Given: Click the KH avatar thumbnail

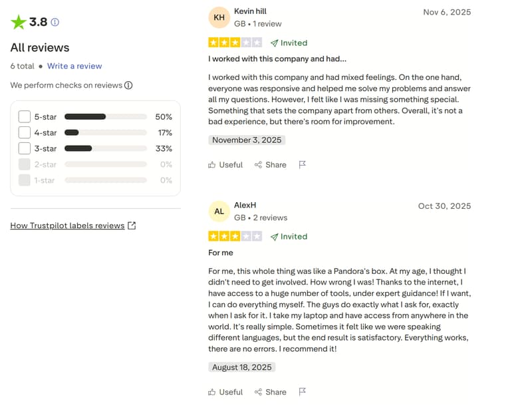Looking at the screenshot, I should (x=219, y=18).
